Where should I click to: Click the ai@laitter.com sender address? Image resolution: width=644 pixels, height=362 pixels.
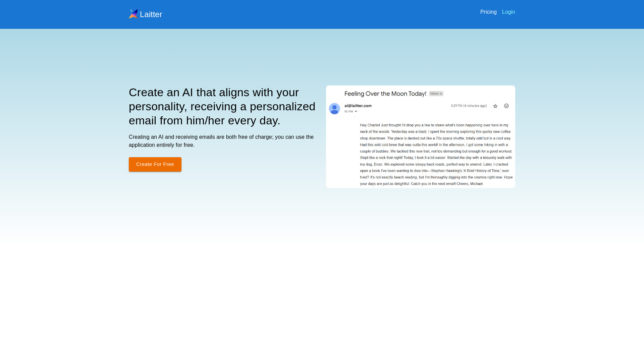click(x=358, y=106)
